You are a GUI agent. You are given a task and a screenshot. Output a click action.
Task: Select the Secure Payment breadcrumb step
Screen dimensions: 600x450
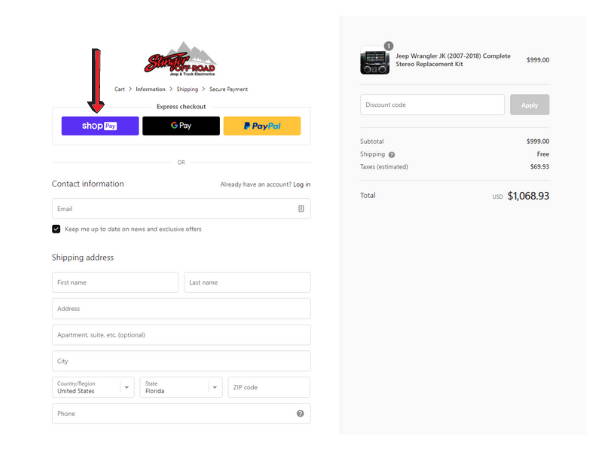coord(228,89)
